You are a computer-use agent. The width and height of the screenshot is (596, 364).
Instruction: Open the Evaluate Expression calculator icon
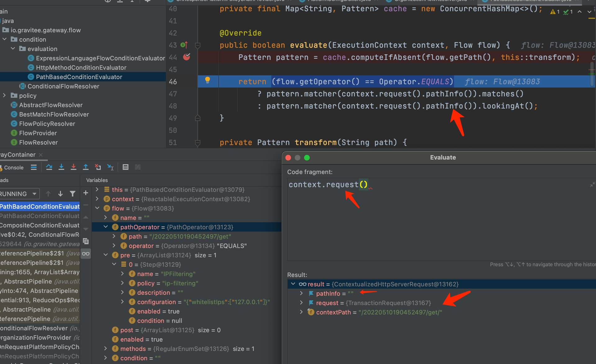click(x=126, y=167)
